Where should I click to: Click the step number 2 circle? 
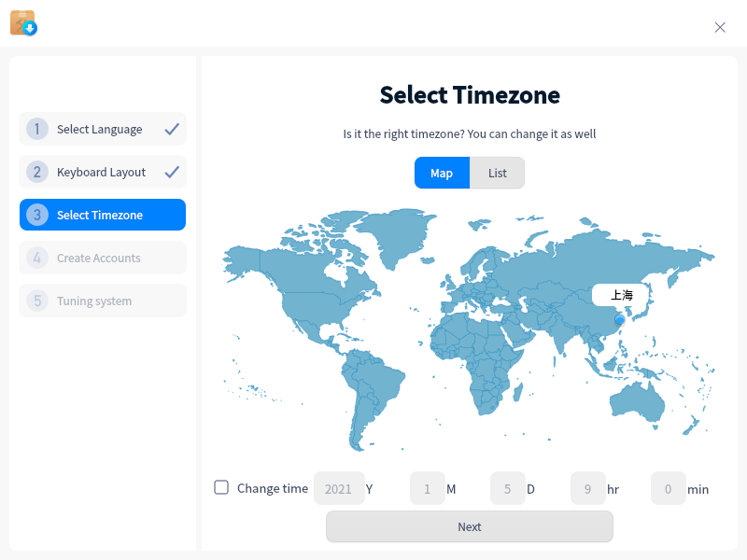point(37,172)
